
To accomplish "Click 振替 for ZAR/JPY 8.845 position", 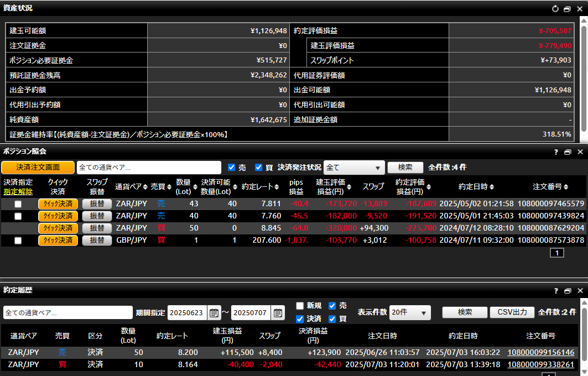I will (x=97, y=228).
